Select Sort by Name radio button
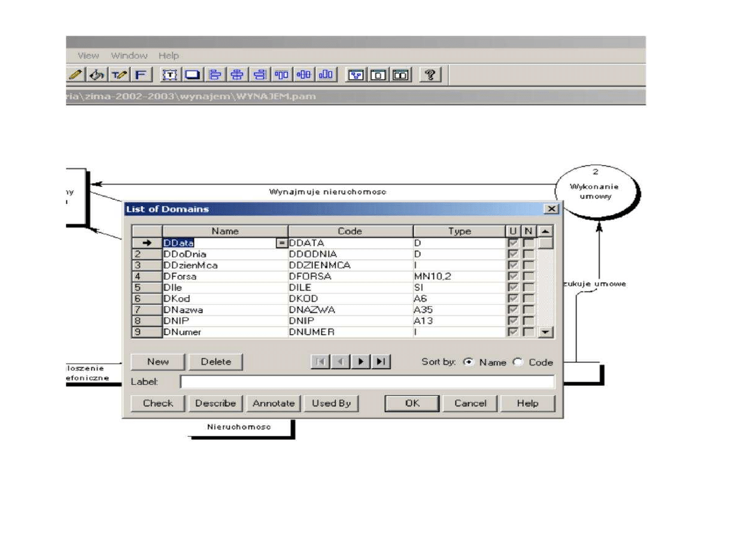 click(x=469, y=362)
